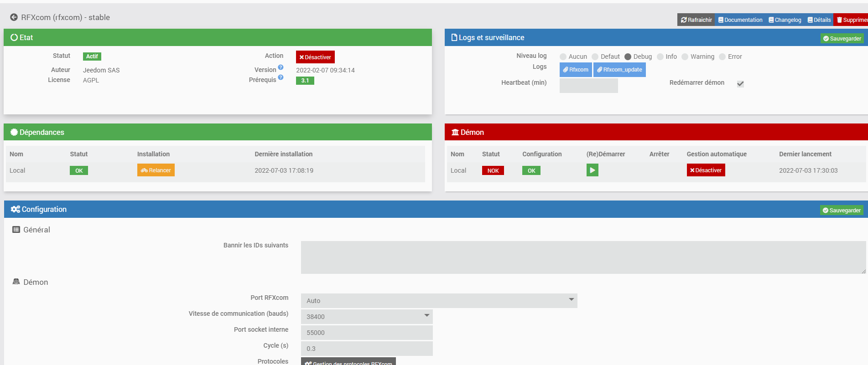Image resolution: width=868 pixels, height=365 pixels.
Task: Click the dependencies OK status badge
Action: coord(79,170)
